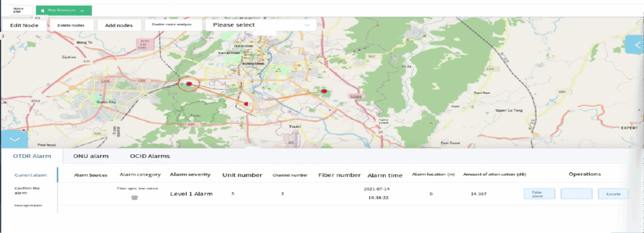Click the Guilin City map label
644x233 pixels.
click(x=106, y=101)
